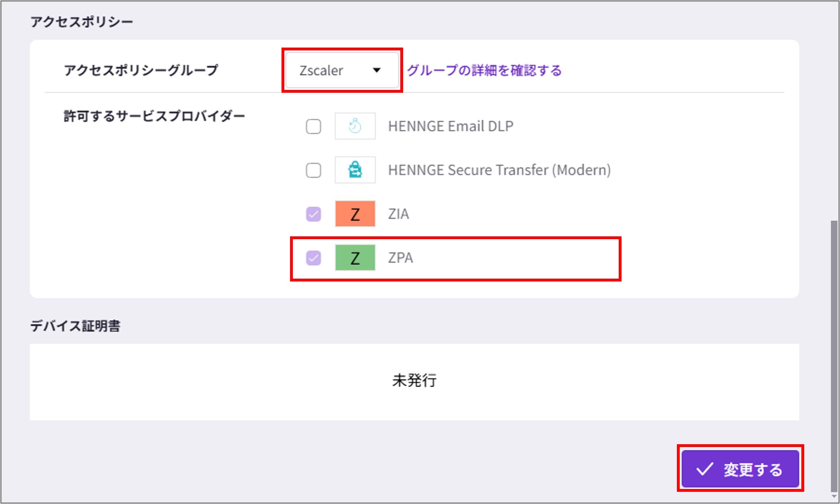Click the scrollbar down arrow
The height and width of the screenshot is (504, 840).
834,497
